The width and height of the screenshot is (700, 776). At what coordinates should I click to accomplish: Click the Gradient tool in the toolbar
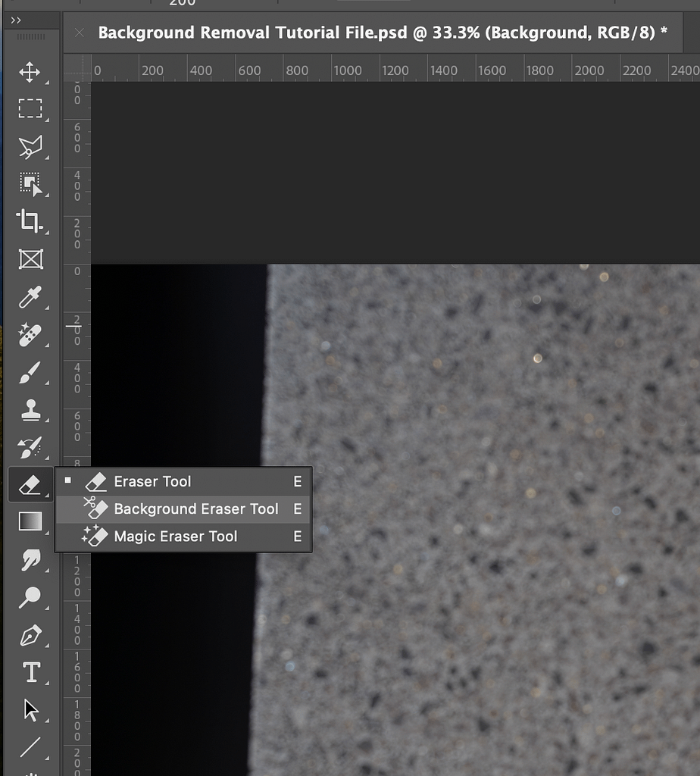(x=30, y=521)
